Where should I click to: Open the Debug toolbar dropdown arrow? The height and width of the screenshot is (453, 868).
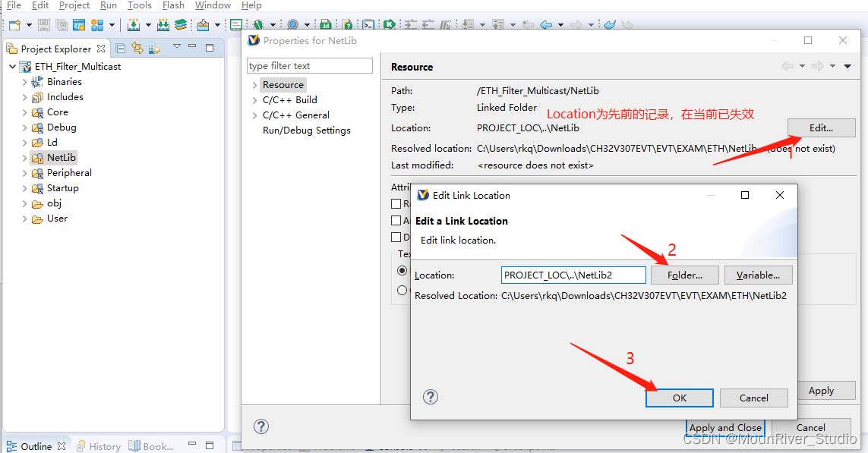pyautogui.click(x=273, y=25)
